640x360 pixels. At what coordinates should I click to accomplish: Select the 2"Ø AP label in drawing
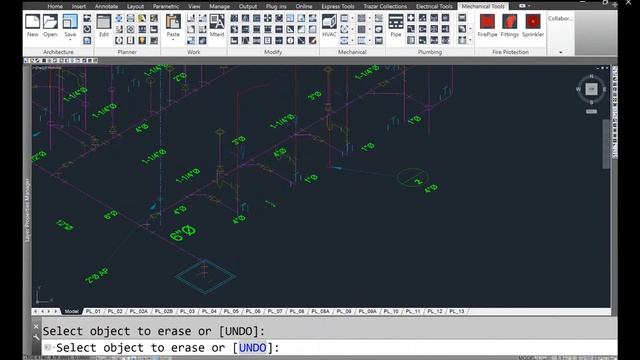coord(97,276)
